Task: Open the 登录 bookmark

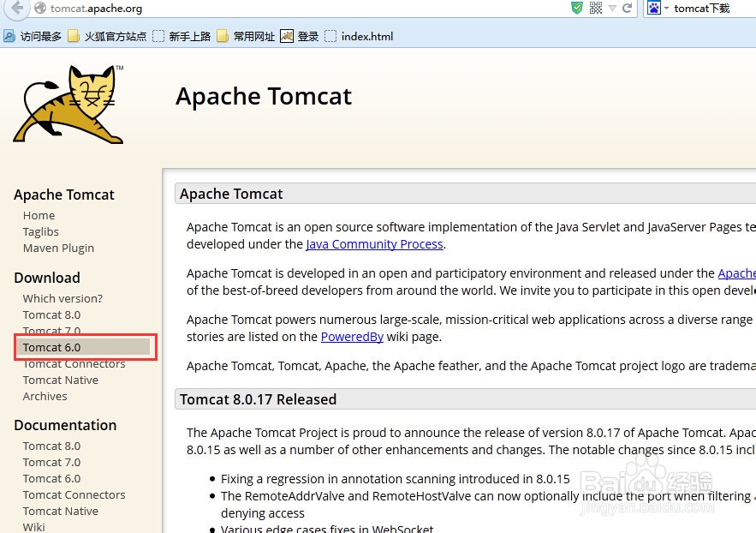Action: click(x=300, y=36)
